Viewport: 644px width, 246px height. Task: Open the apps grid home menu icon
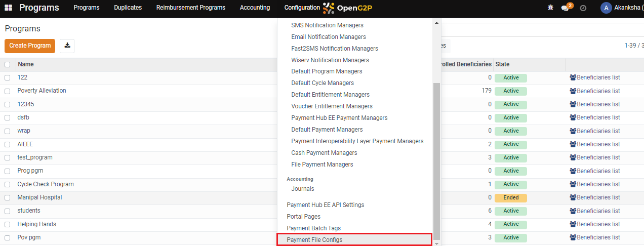(8, 8)
